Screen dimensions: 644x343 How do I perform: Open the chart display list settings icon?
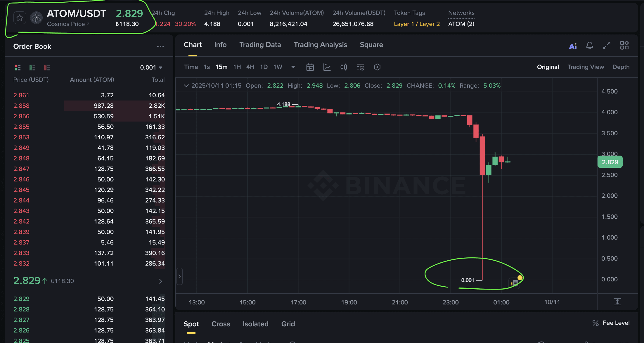click(x=361, y=67)
